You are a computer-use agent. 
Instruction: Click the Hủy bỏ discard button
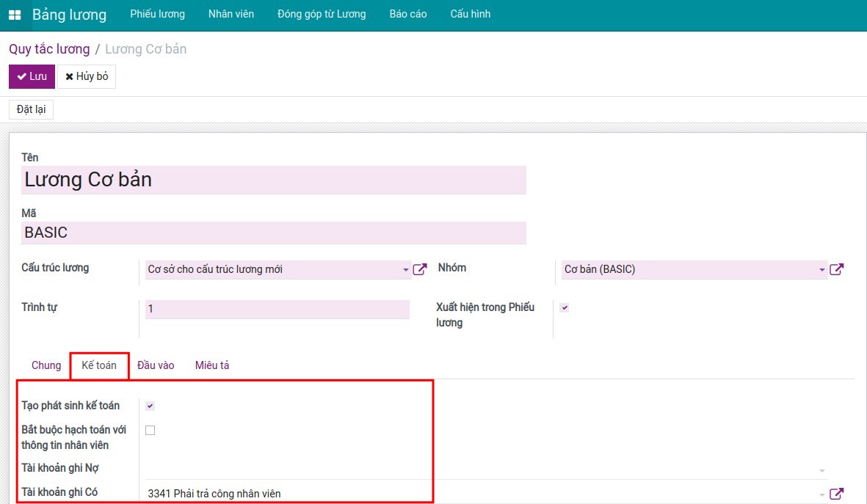pyautogui.click(x=87, y=76)
